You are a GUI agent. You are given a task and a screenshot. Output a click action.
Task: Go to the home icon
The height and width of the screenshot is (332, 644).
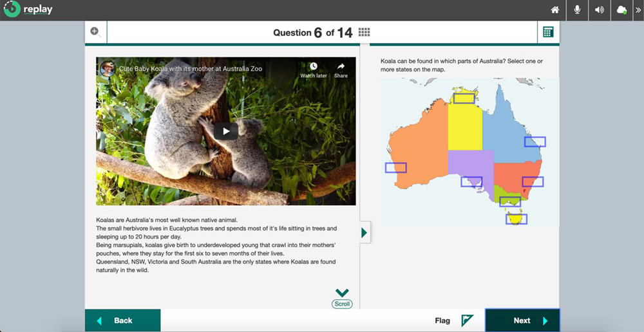(555, 10)
